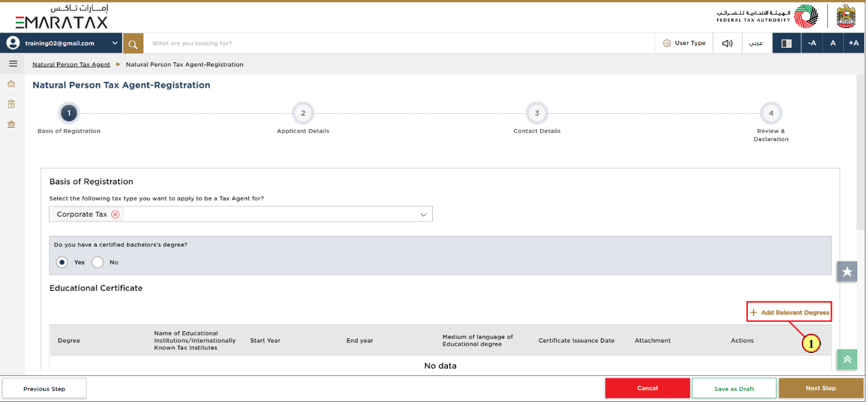Select step 2 Applicant Details
The height and width of the screenshot is (405, 868).
[x=303, y=114]
